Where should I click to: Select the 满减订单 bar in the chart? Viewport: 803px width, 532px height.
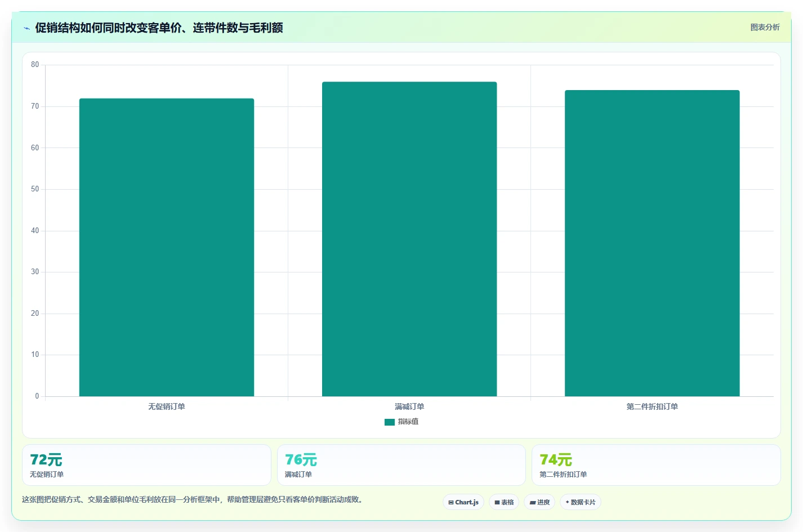pos(409,239)
